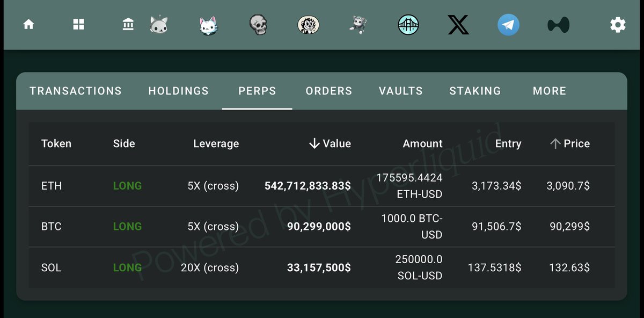
Task: Click amount 175595.4424 ETH-USD
Action: (x=409, y=186)
